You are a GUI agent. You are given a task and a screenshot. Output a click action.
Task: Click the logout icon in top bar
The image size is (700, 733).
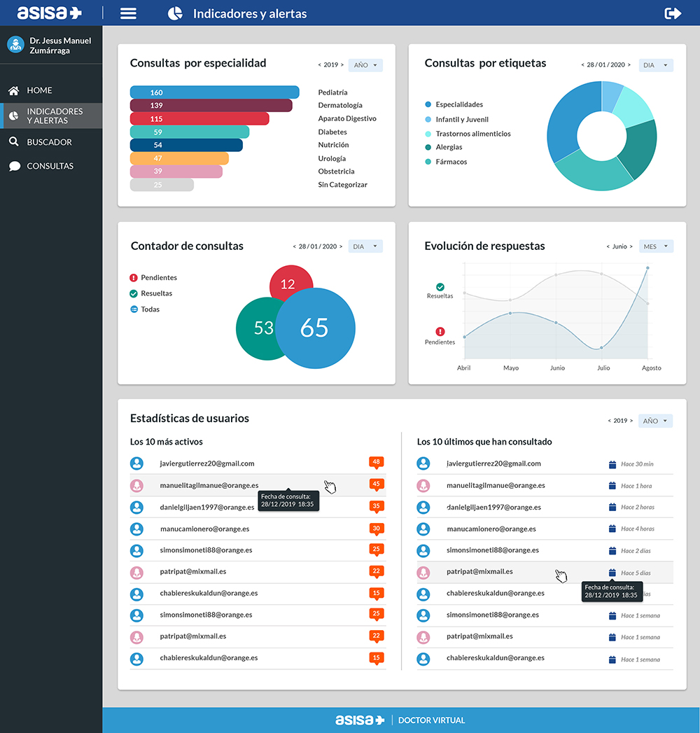pyautogui.click(x=673, y=13)
